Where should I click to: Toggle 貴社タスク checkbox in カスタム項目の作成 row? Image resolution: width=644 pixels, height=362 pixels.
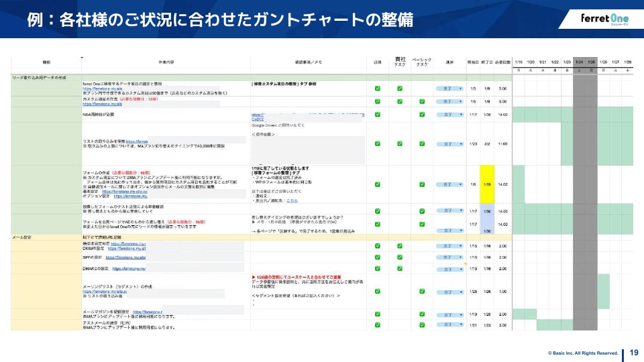[x=400, y=101]
